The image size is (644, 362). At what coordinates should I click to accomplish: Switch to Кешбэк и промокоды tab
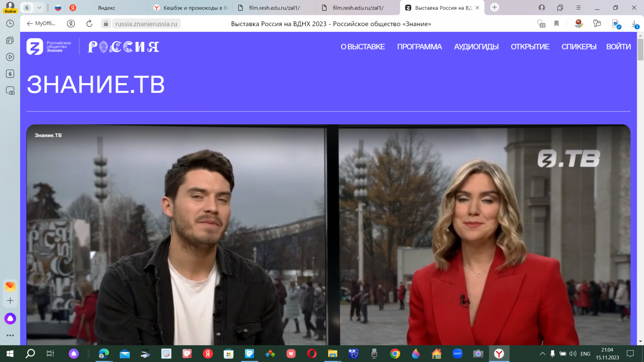click(x=191, y=8)
